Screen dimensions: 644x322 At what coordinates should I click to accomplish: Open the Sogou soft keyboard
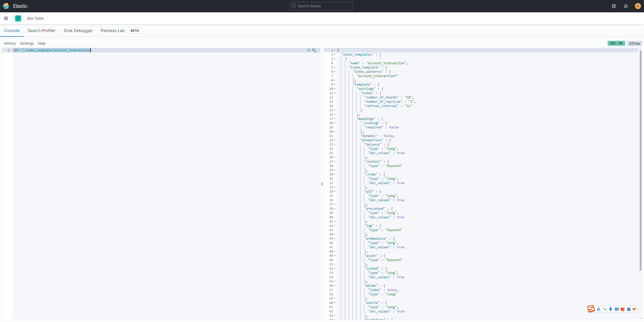(617, 309)
